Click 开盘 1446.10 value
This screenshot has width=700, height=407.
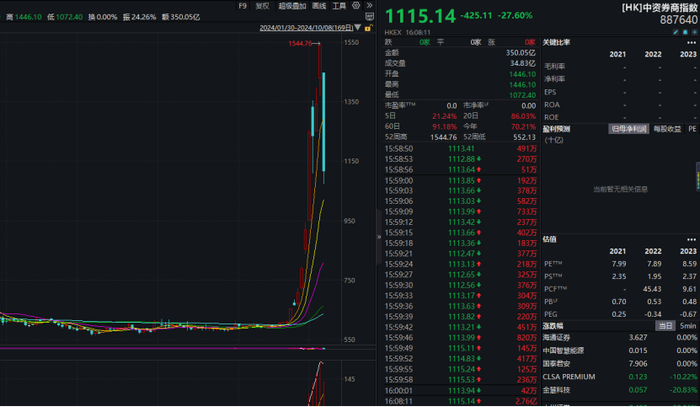coord(522,74)
